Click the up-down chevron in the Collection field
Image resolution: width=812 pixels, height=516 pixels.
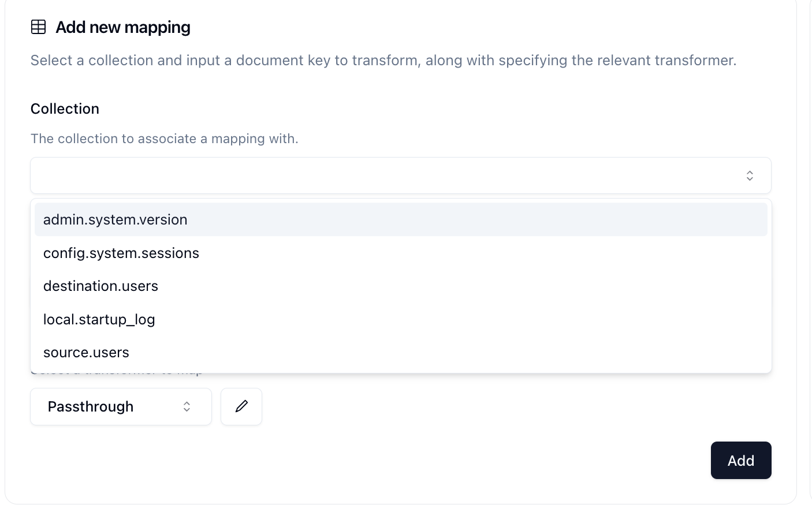(750, 175)
